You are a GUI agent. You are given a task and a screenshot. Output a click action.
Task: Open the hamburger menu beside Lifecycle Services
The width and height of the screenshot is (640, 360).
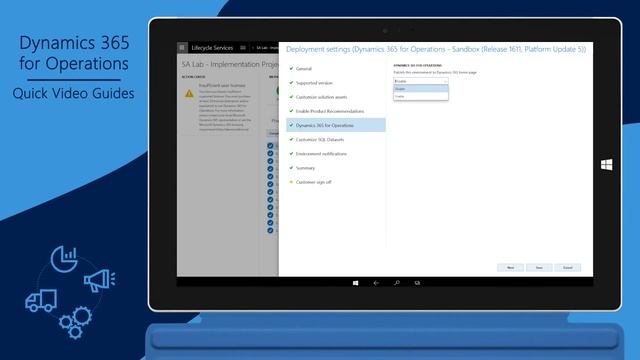click(x=243, y=48)
